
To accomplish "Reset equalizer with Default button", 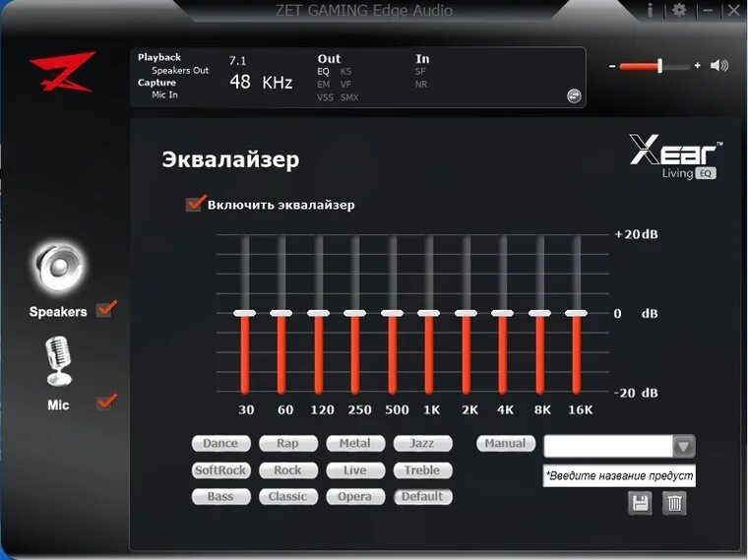I will click(422, 496).
